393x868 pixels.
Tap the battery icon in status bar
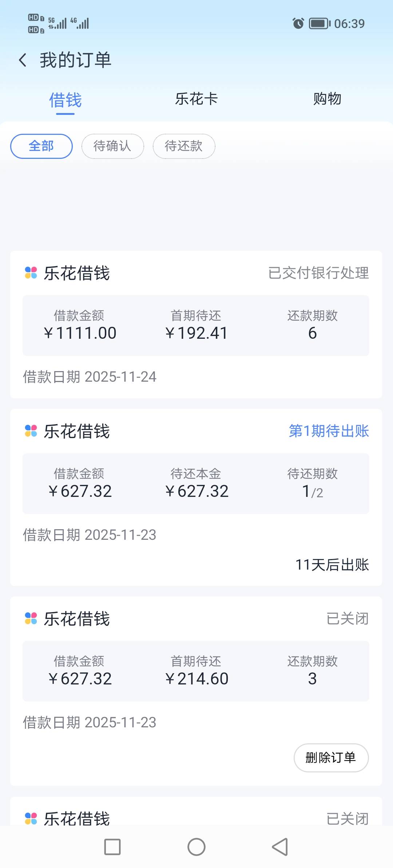[319, 24]
